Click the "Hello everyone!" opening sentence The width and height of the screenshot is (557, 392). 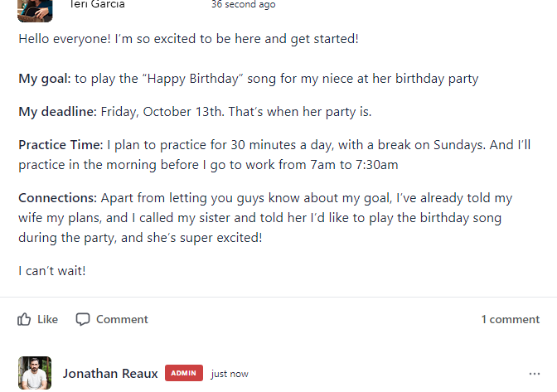point(65,39)
